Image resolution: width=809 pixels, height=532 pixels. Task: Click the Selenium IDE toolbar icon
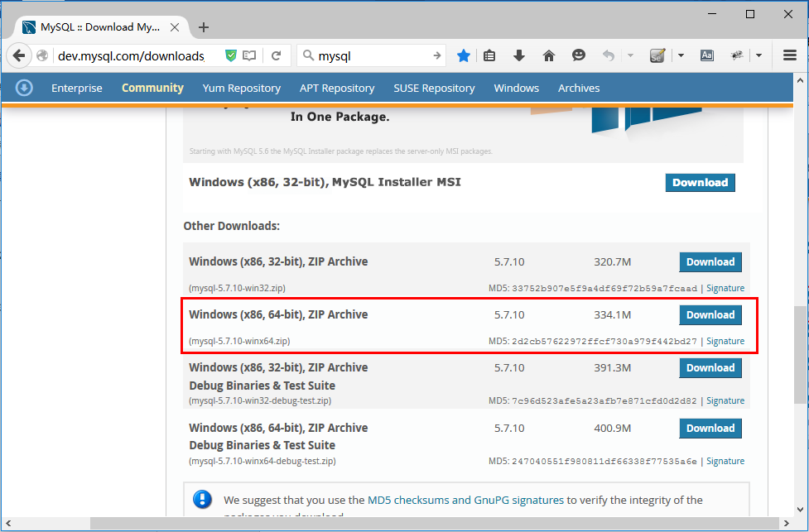click(x=657, y=55)
